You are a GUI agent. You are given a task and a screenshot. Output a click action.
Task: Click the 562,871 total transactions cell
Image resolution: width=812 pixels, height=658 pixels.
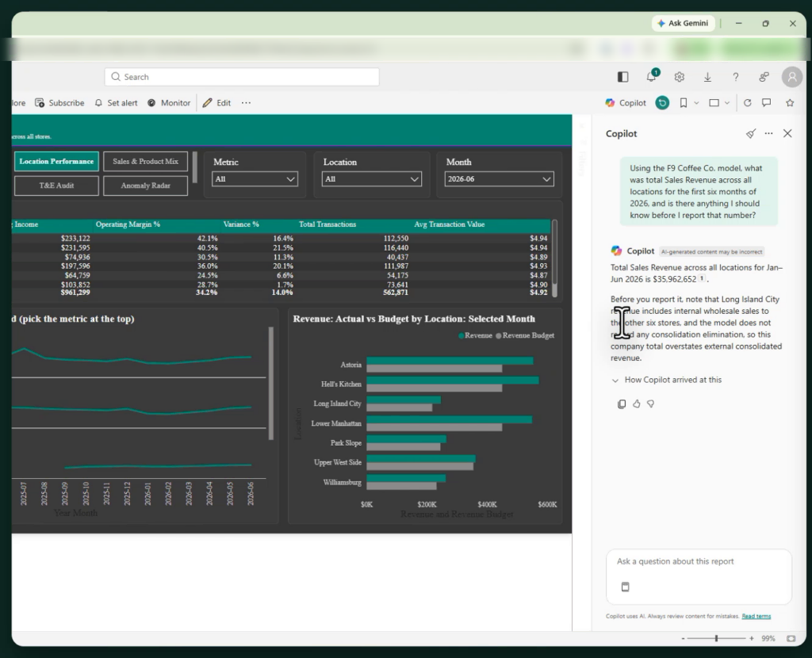click(396, 293)
